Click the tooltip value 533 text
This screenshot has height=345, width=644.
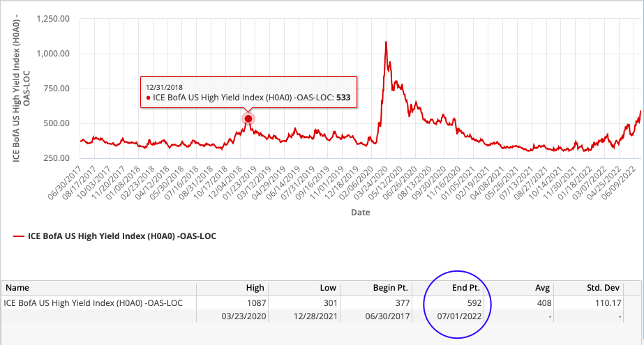[343, 98]
